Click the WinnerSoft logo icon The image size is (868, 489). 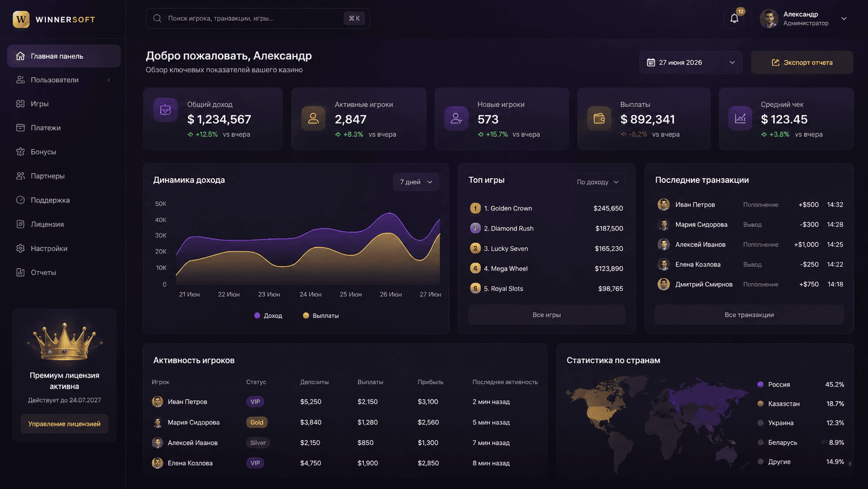(x=21, y=19)
